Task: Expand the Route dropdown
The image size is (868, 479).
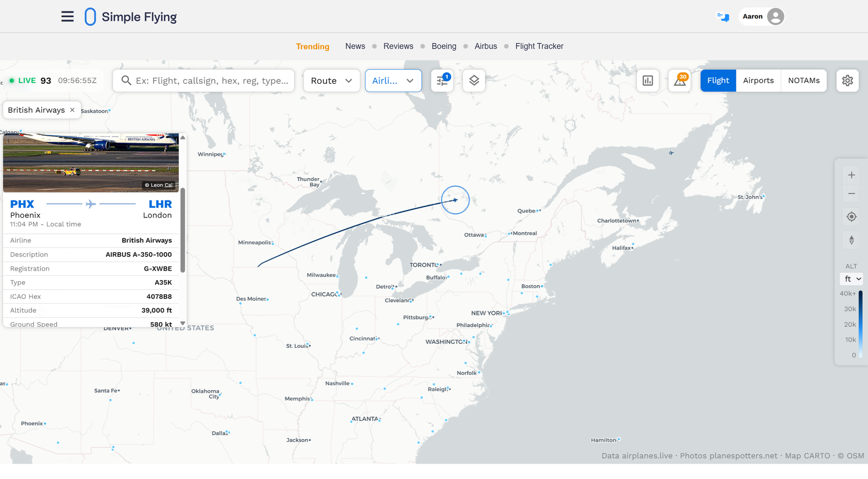Action: coord(331,81)
